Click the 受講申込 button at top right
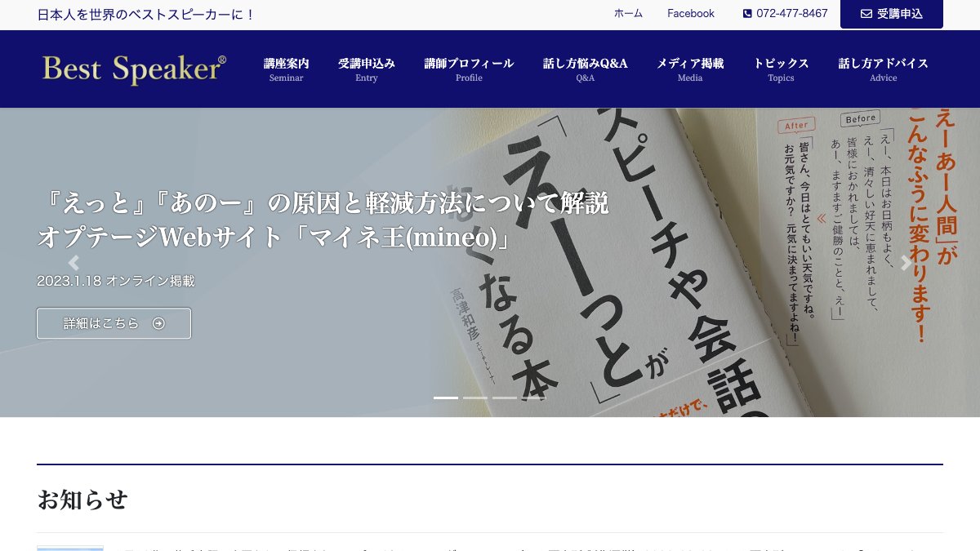This screenshot has height=551, width=980. [x=892, y=14]
